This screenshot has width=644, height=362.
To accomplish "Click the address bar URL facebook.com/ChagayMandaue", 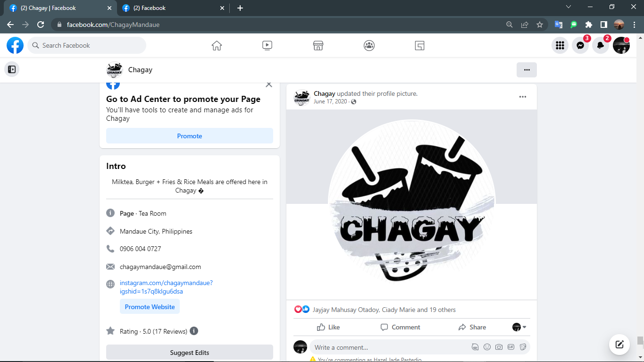I will (113, 25).
